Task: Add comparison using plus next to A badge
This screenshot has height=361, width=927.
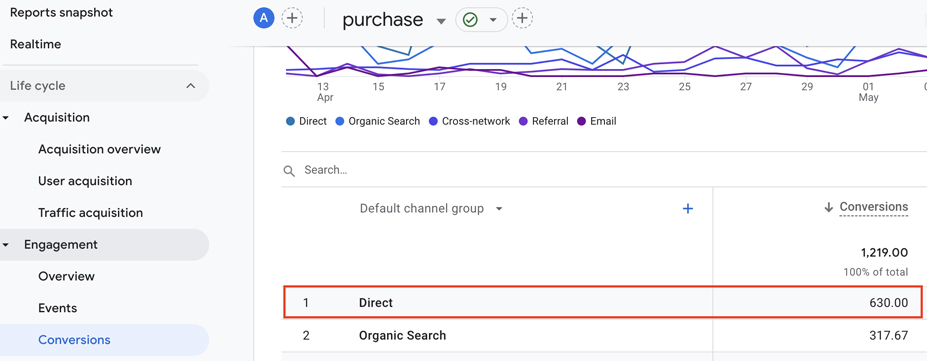Action: click(x=291, y=18)
